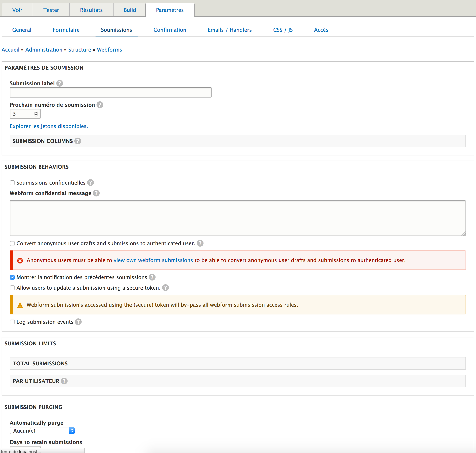Open help for Submission label
Image resolution: width=476 pixels, height=453 pixels.
59,83
